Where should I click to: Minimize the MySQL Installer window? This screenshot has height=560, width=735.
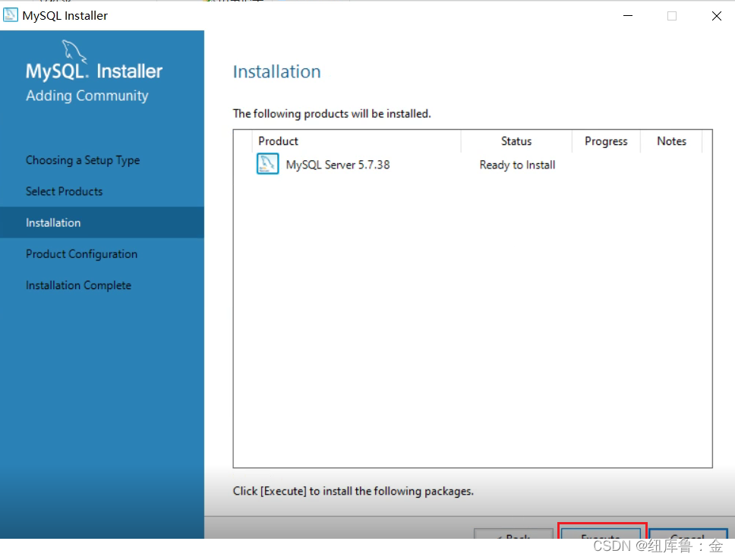tap(628, 15)
